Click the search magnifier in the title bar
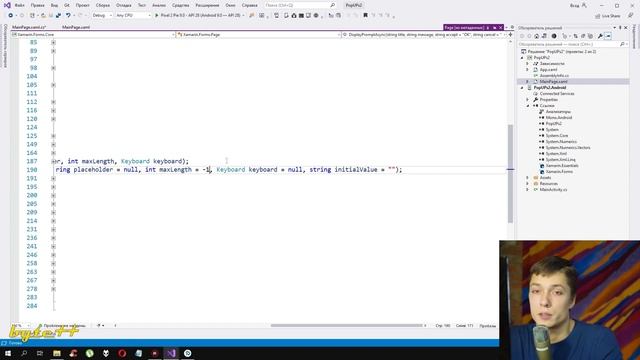This screenshot has height=360, width=640. coord(333,5)
